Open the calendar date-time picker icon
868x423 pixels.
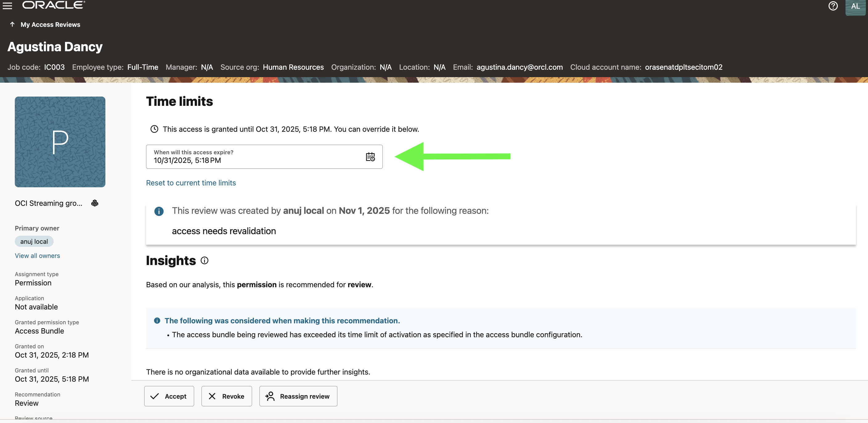pyautogui.click(x=370, y=157)
